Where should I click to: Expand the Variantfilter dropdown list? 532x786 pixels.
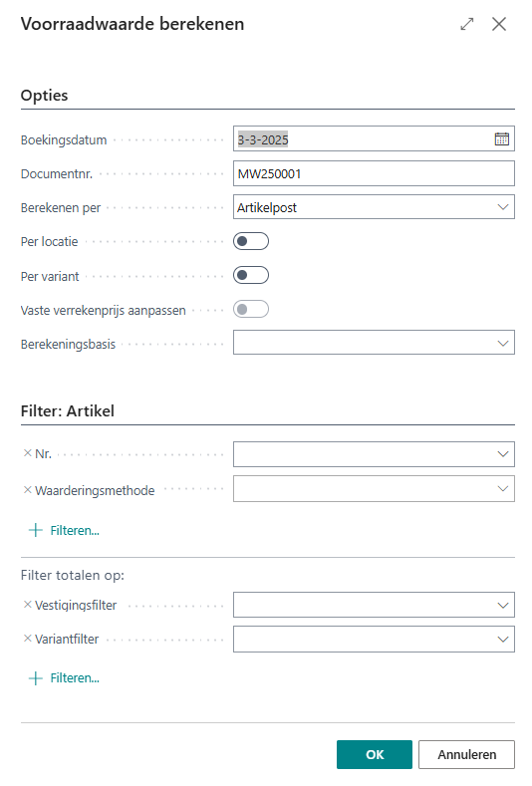(374, 640)
